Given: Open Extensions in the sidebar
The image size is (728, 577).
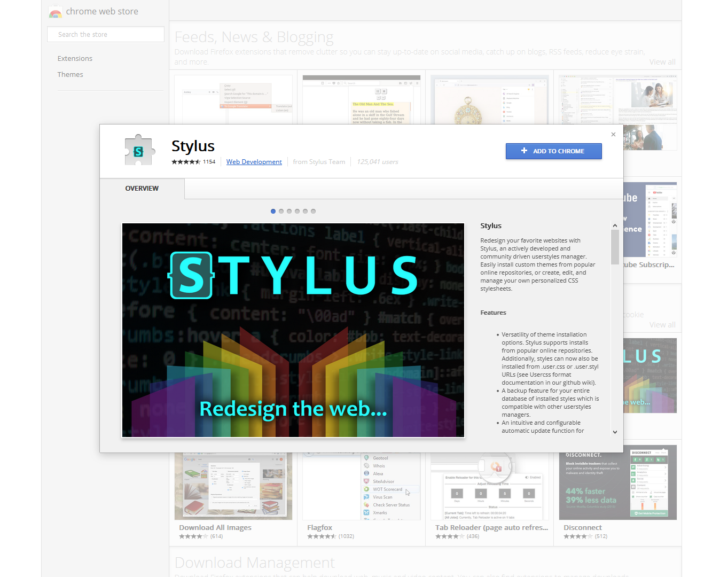Looking at the screenshot, I should tap(75, 59).
